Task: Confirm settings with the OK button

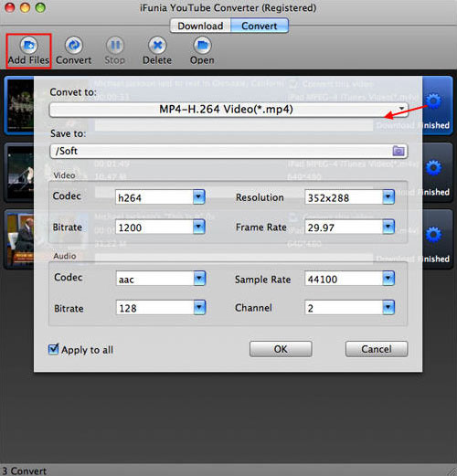Action: pos(281,349)
